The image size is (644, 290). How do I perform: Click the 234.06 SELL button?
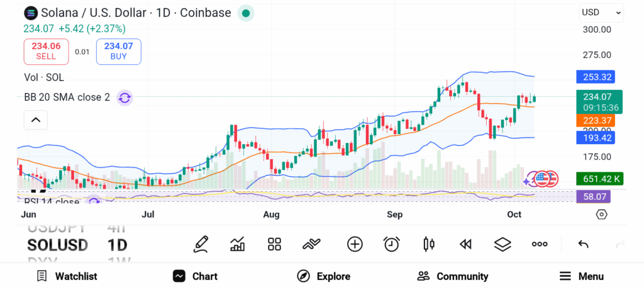(46, 51)
